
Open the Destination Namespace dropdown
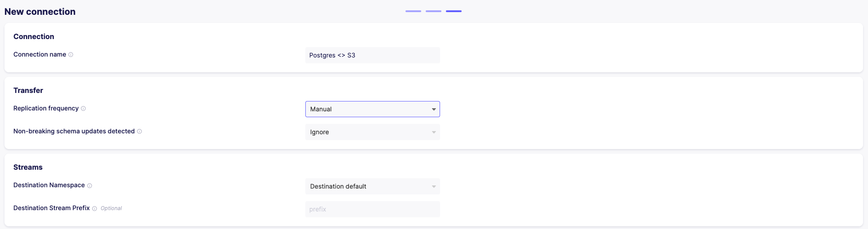(372, 186)
